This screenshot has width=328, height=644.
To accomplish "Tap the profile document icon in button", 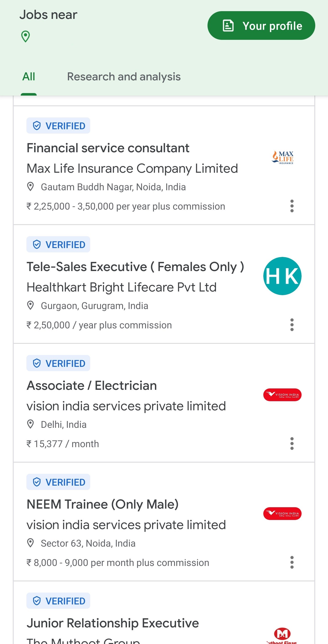I will point(228,25).
